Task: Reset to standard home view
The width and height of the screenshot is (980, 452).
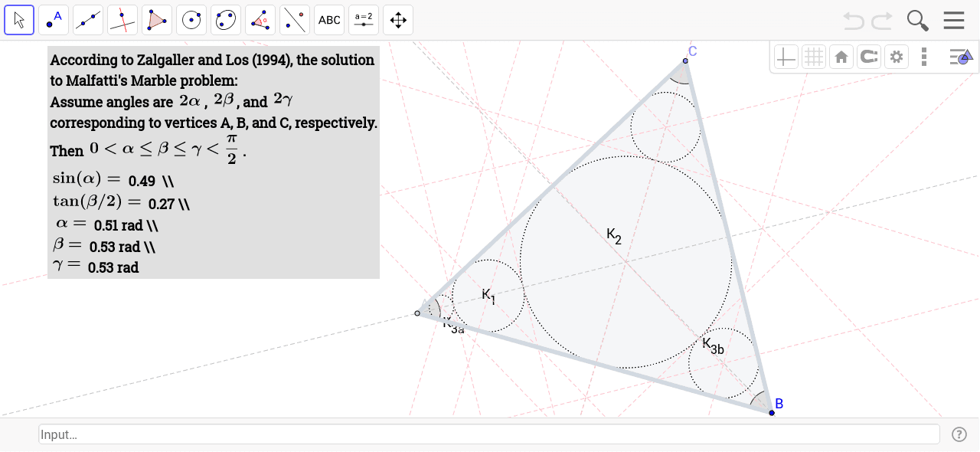Action: [841, 57]
